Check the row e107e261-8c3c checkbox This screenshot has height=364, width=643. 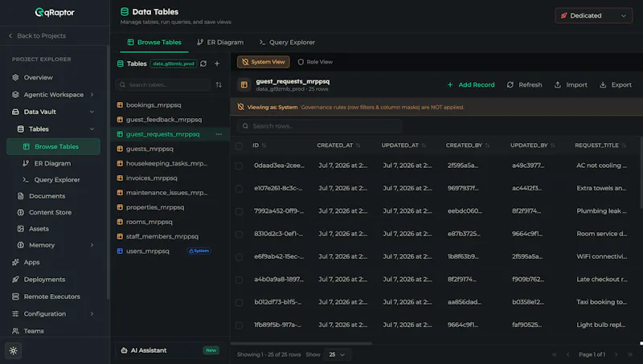pyautogui.click(x=239, y=189)
